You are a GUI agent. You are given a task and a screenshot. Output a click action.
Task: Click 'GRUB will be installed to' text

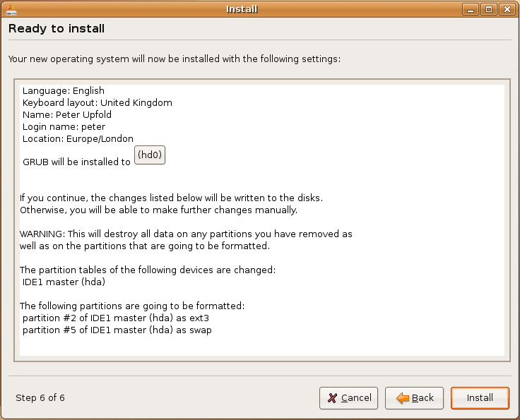[x=76, y=162]
